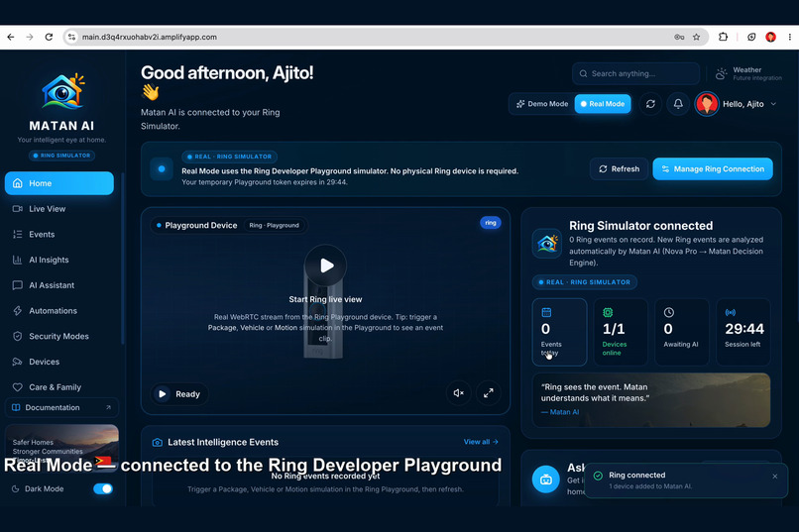The image size is (799, 532).
Task: Click the Session left timer card
Action: (x=742, y=332)
